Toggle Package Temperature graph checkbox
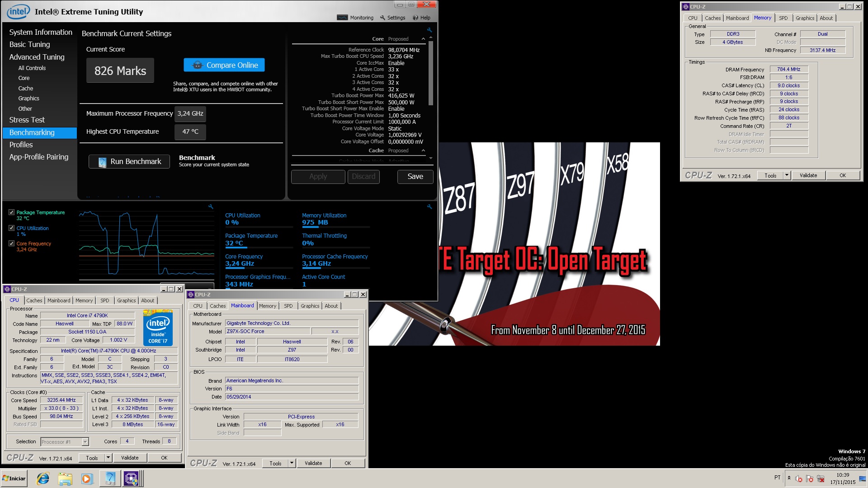Image resolution: width=868 pixels, height=488 pixels. 12,212
